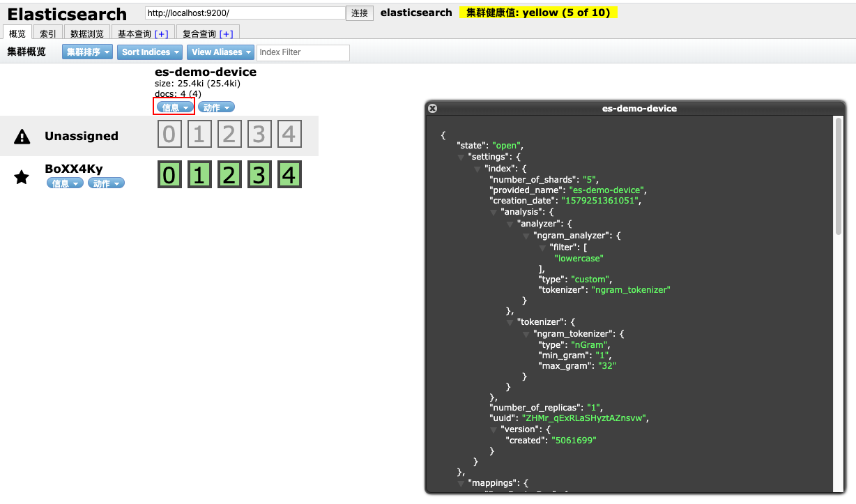Click the es-demo-device index name heading
The image size is (856, 504).
tap(206, 72)
